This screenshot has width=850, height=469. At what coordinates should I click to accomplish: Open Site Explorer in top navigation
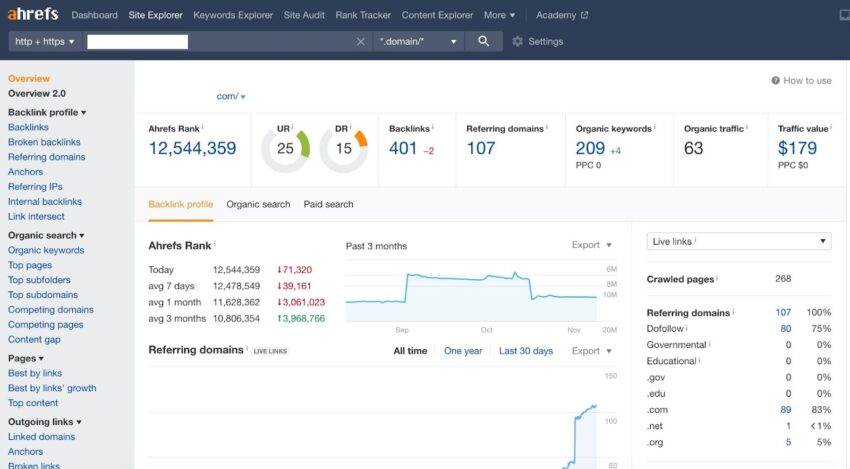pyautogui.click(x=156, y=15)
